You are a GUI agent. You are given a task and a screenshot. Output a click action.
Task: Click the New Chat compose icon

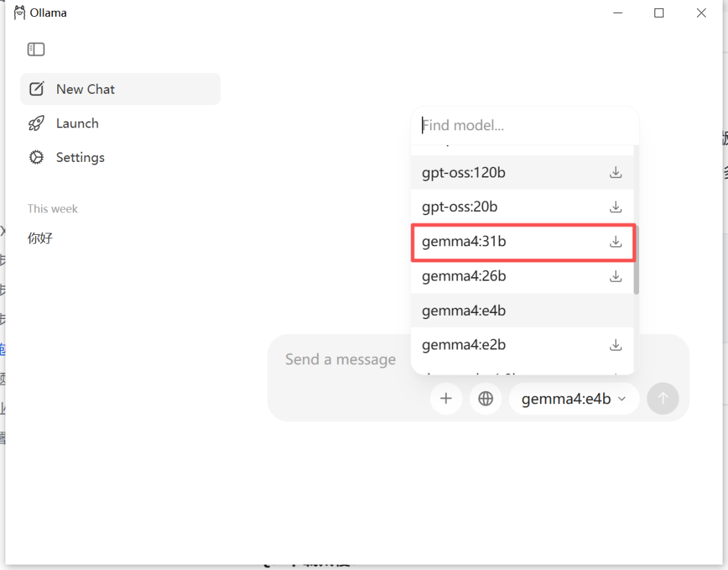pyautogui.click(x=36, y=89)
